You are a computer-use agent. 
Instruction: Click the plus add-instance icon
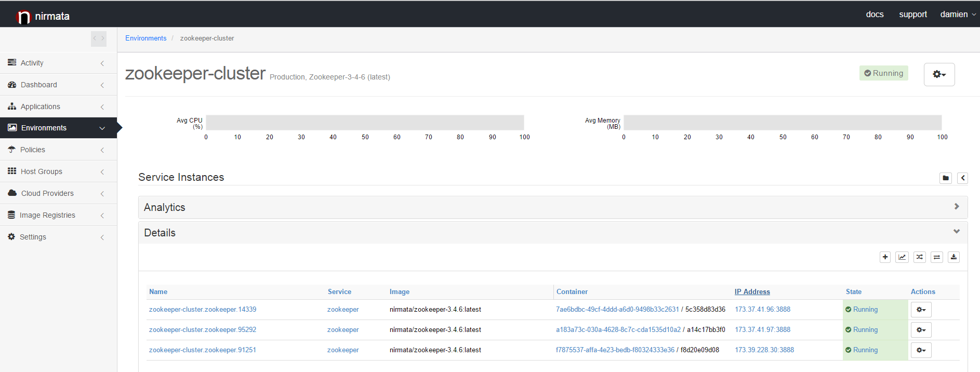click(x=885, y=257)
